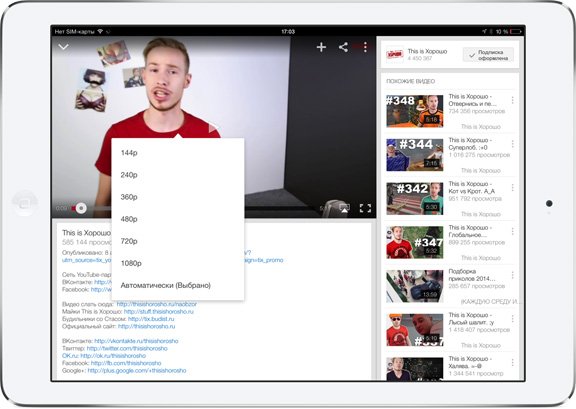Open the thisishorosho.ru/nadbzor link
This screenshot has width=576, height=409.
point(156,304)
